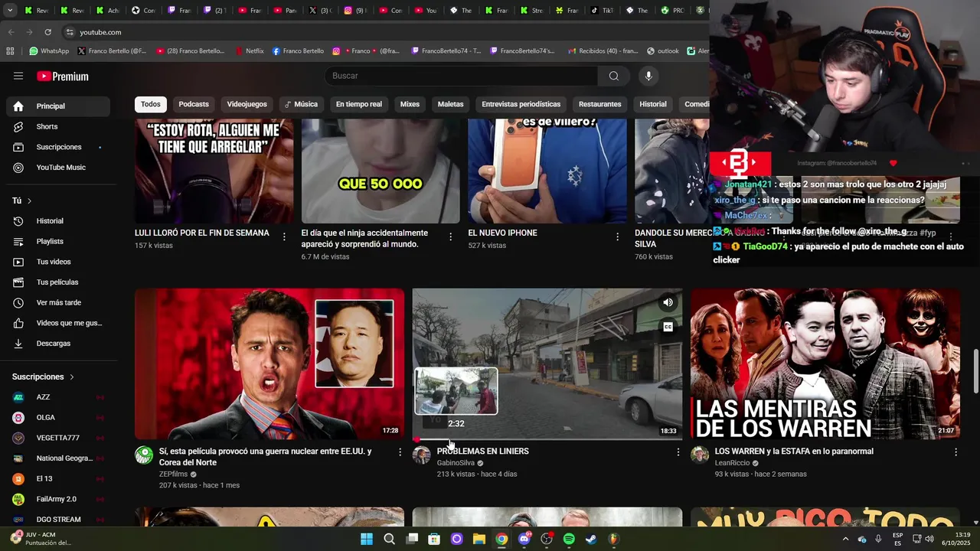Open Videos que me gustan in the sidebar

(58, 323)
